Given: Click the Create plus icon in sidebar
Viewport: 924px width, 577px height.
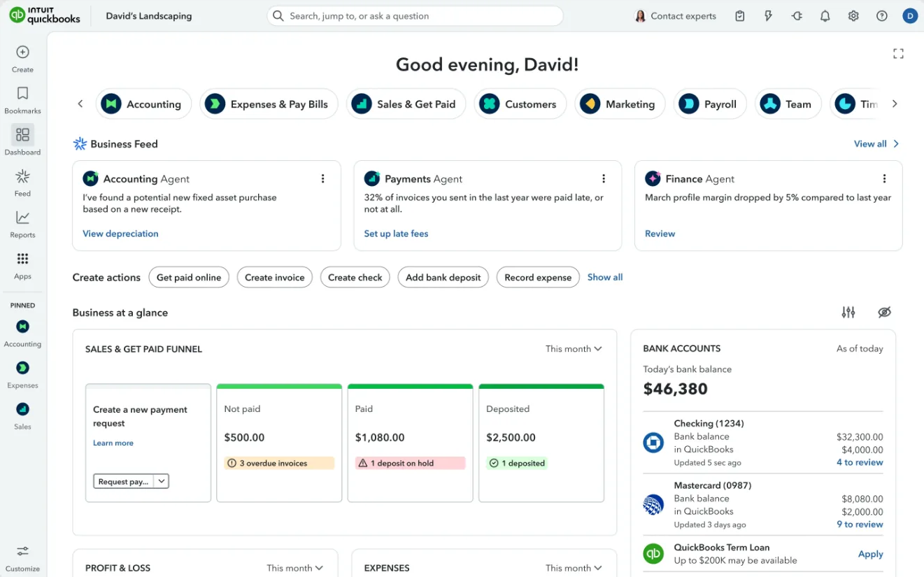Looking at the screenshot, I should [x=22, y=52].
